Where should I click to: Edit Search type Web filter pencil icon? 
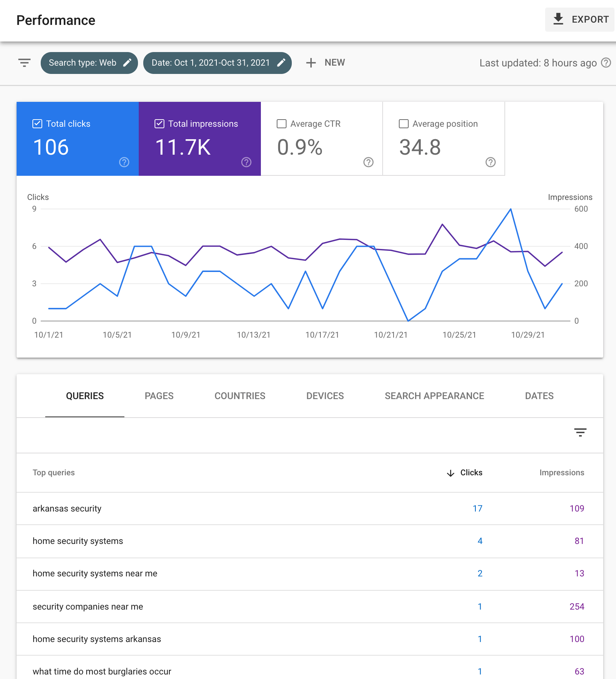pyautogui.click(x=127, y=63)
